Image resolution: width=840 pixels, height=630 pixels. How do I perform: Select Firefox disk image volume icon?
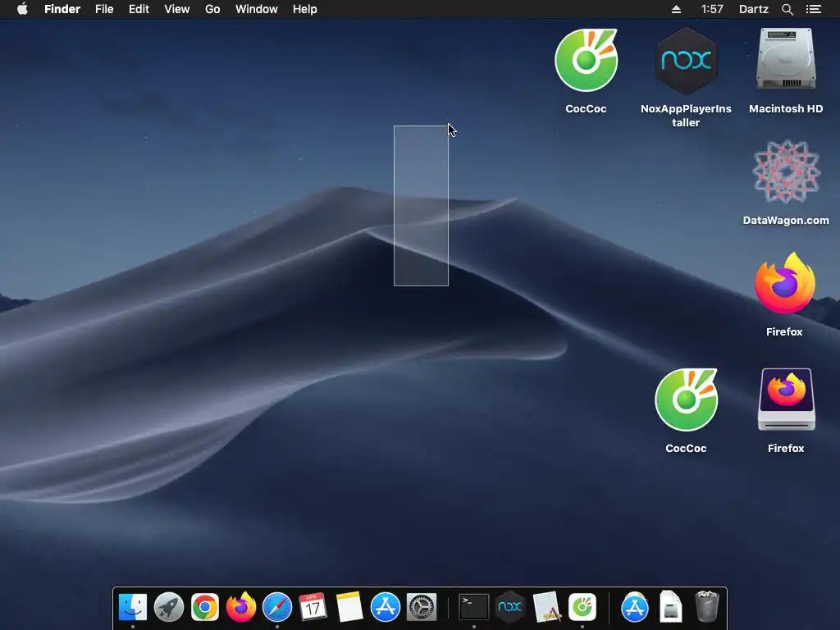point(786,399)
